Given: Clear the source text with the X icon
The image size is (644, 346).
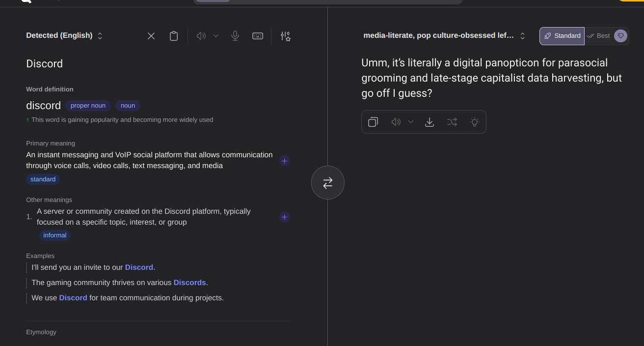Looking at the screenshot, I should coord(151,36).
